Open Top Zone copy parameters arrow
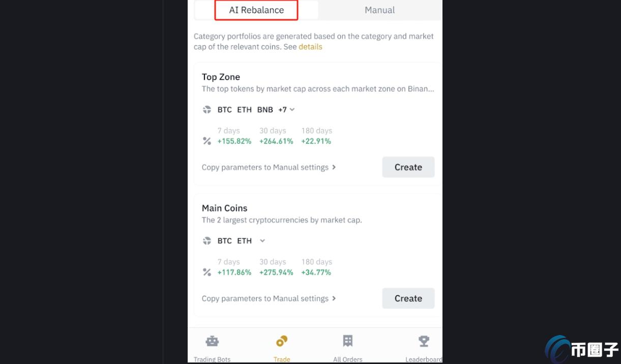The height and width of the screenshot is (364, 621). pos(334,167)
